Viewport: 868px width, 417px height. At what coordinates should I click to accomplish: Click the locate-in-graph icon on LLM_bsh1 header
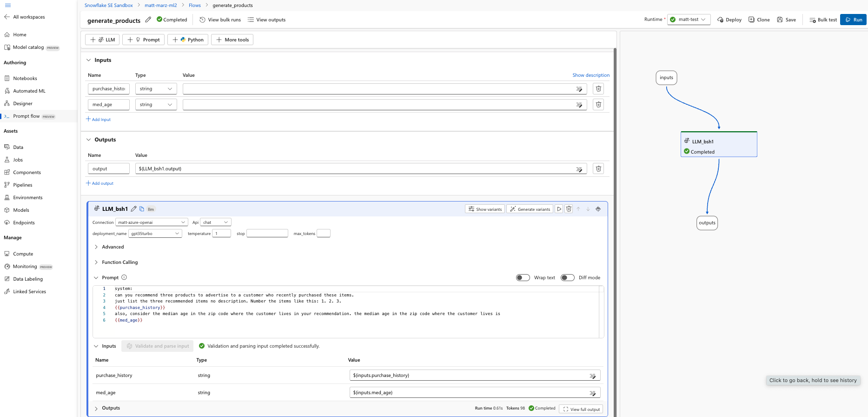pyautogui.click(x=598, y=209)
